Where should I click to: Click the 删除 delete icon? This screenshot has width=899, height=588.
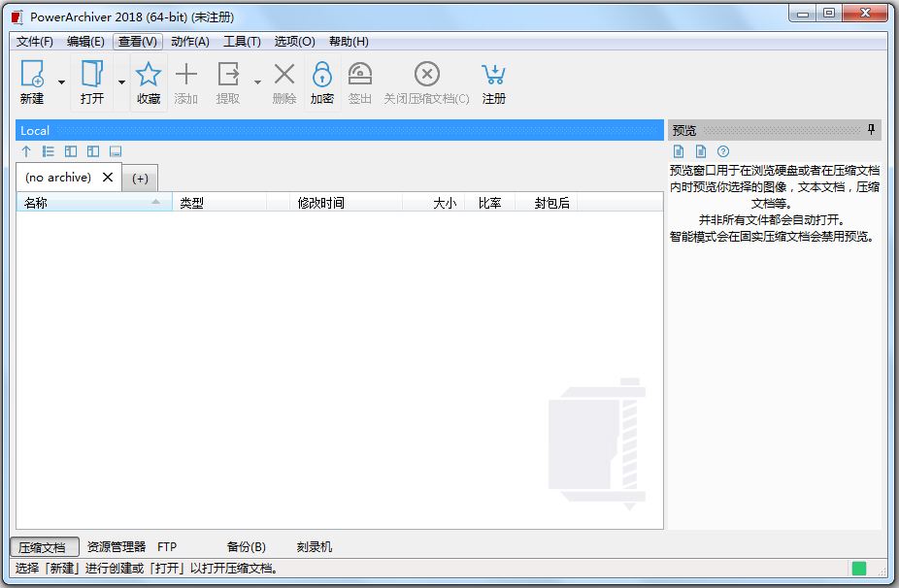[x=284, y=74]
